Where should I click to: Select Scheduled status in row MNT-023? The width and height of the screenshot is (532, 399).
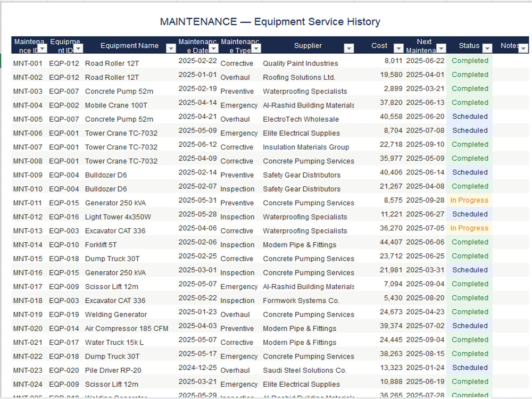tap(470, 368)
